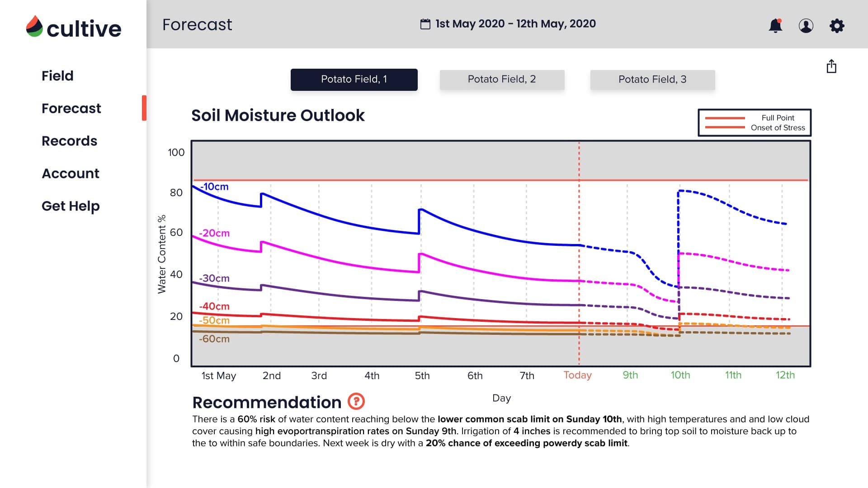The image size is (868, 488).
Task: Click the user profile icon
Action: (806, 26)
